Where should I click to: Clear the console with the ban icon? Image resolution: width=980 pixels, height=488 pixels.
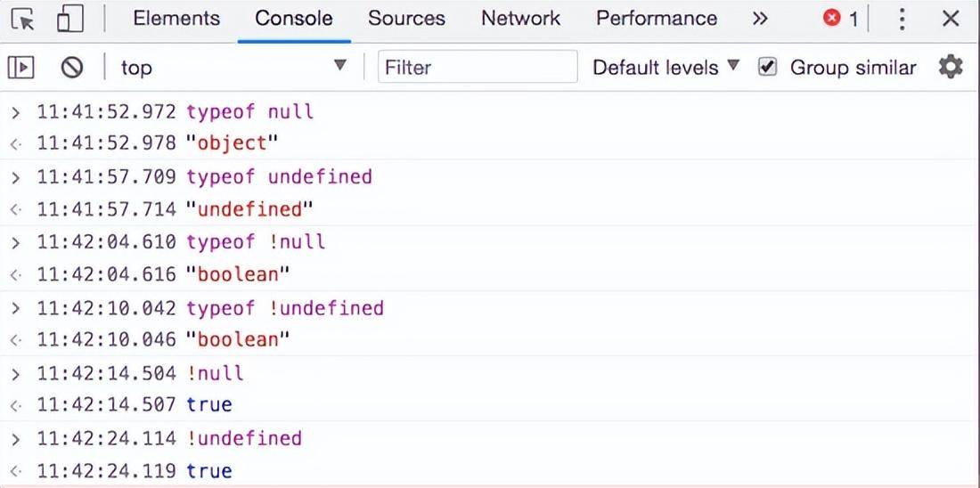(x=71, y=67)
